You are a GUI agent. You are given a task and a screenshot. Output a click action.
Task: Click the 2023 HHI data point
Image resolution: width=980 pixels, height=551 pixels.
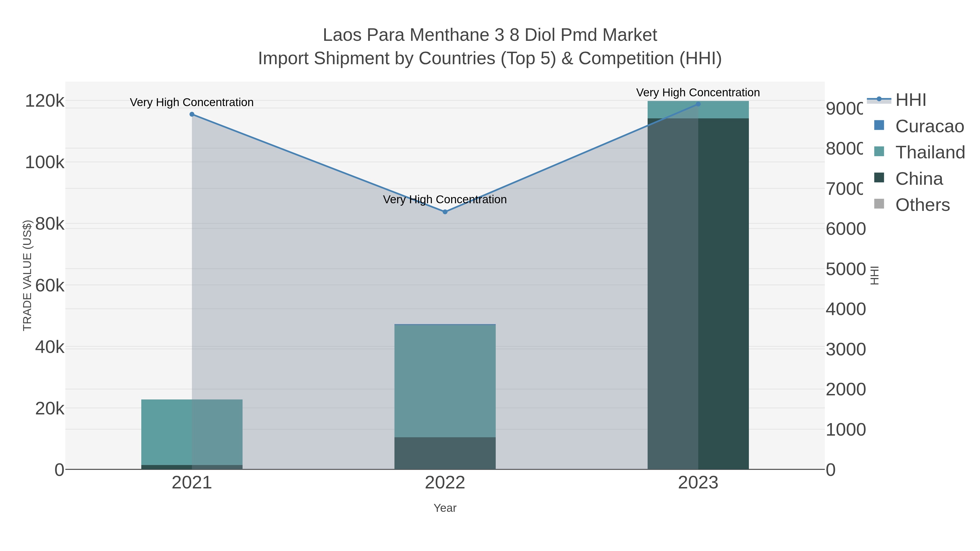pyautogui.click(x=698, y=104)
